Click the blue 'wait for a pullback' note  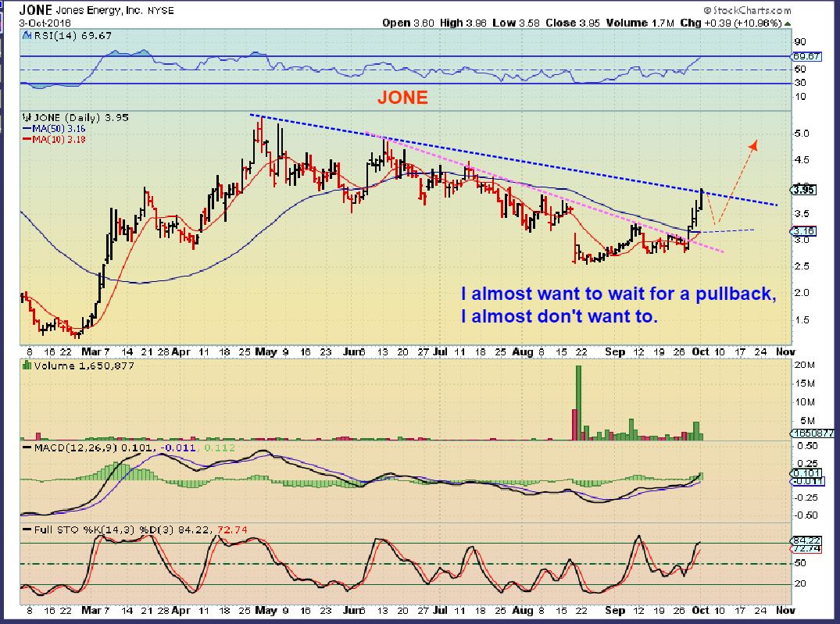[618, 305]
